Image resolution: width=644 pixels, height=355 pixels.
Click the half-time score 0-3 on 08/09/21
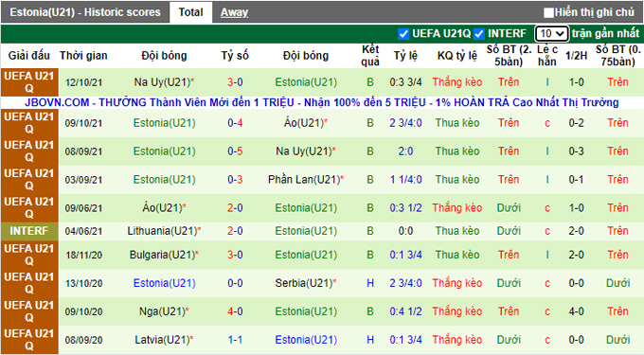(576, 151)
